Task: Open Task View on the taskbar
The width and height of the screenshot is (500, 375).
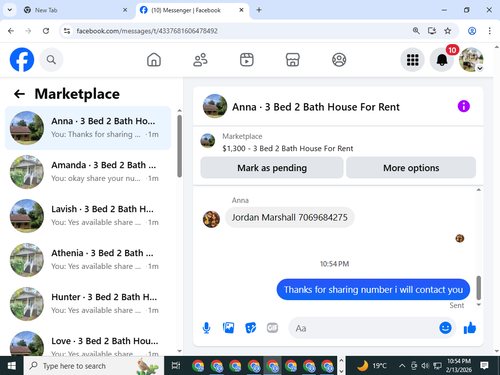Action: [x=176, y=366]
